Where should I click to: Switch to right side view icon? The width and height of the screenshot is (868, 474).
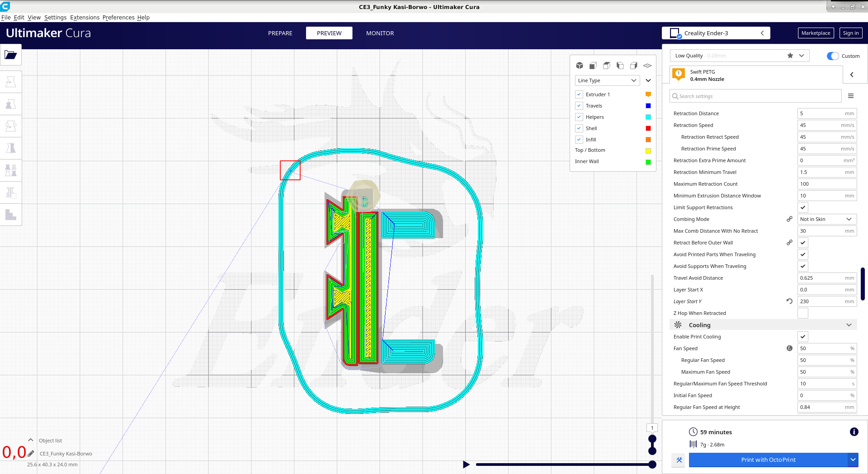click(634, 66)
